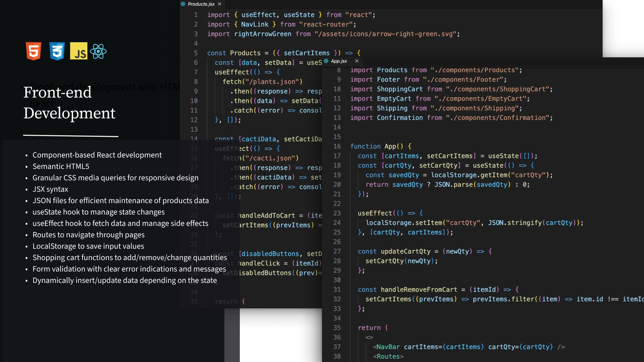Click the yellow JS logo icon
The image size is (644, 362).
pos(79,51)
